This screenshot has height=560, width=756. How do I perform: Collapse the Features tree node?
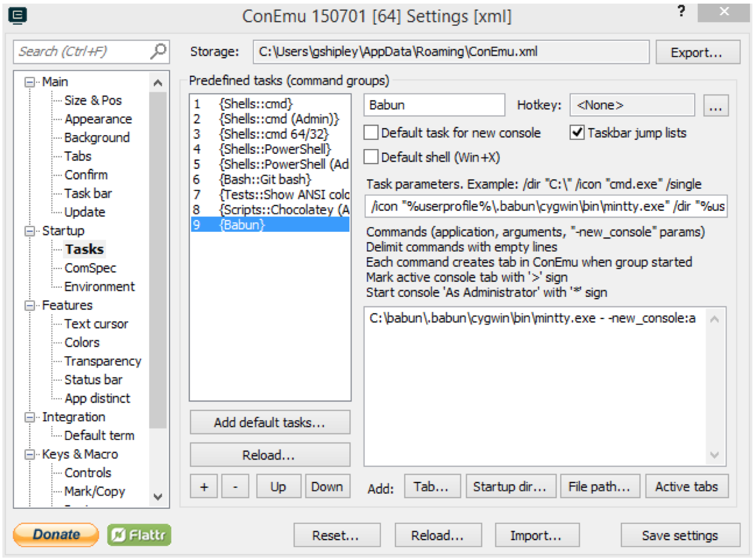tap(29, 306)
